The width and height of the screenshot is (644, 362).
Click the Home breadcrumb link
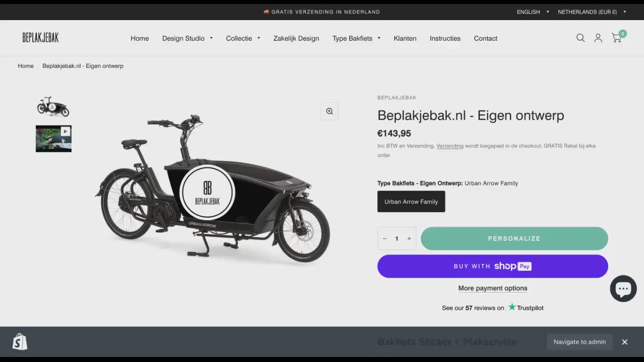click(26, 66)
